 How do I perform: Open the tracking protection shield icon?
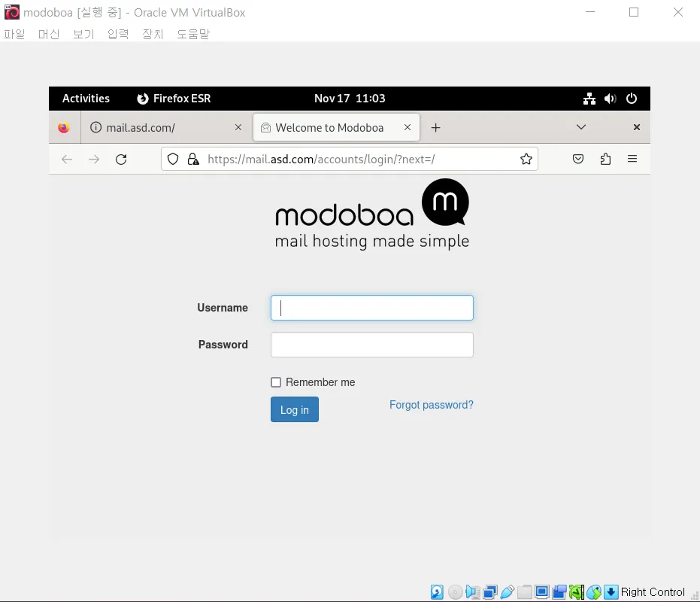pos(173,159)
